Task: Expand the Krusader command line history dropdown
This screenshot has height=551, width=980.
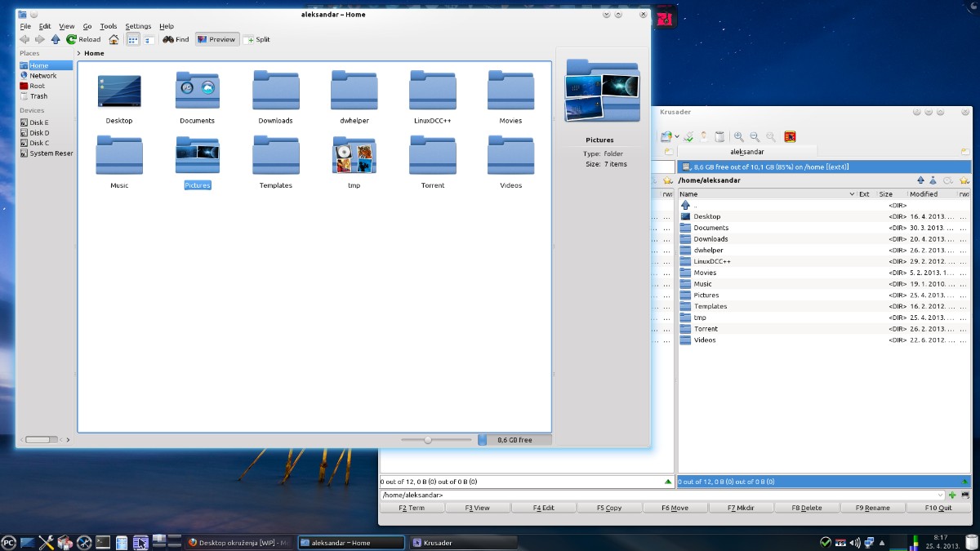Action: pyautogui.click(x=942, y=495)
